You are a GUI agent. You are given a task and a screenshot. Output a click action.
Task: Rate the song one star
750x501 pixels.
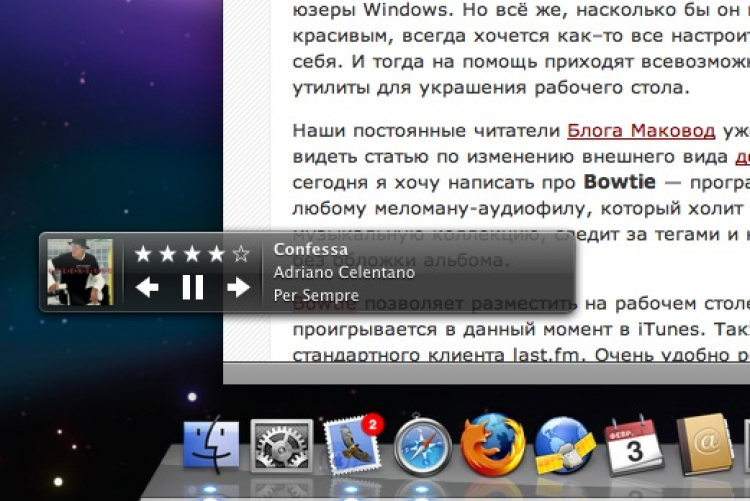coord(143,254)
